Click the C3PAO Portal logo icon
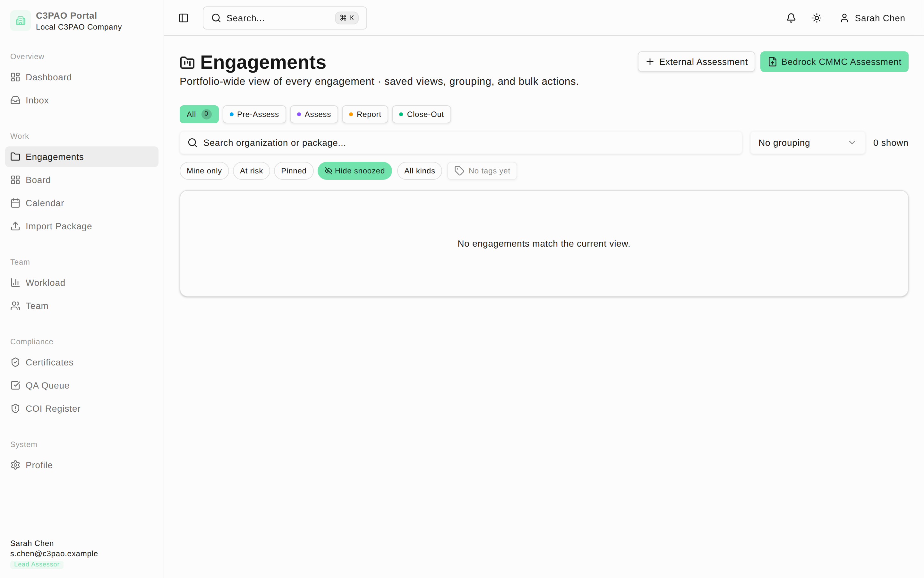This screenshot has height=578, width=924. coord(21,21)
